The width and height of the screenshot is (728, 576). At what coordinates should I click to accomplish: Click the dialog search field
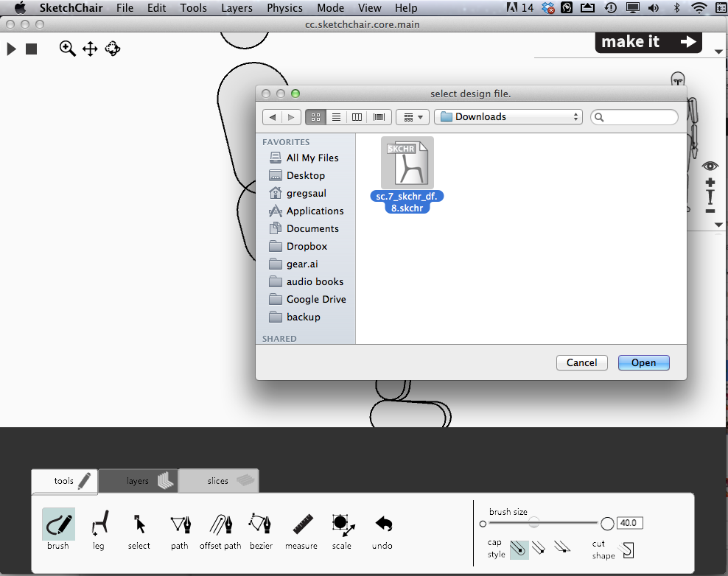tap(634, 117)
